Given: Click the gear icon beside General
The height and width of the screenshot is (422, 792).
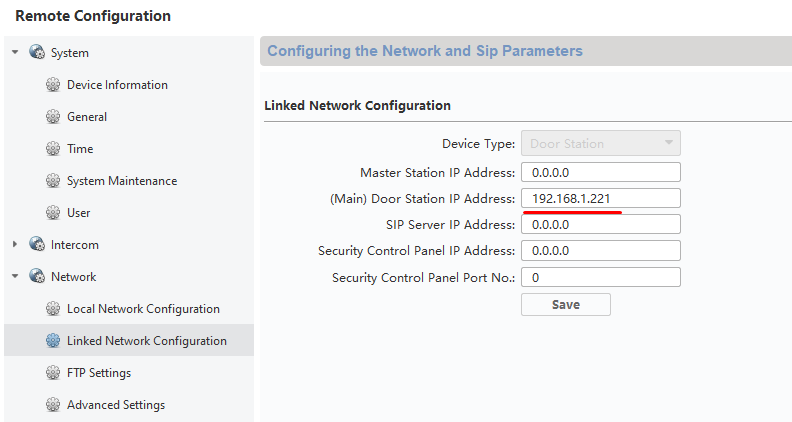Looking at the screenshot, I should (53, 117).
